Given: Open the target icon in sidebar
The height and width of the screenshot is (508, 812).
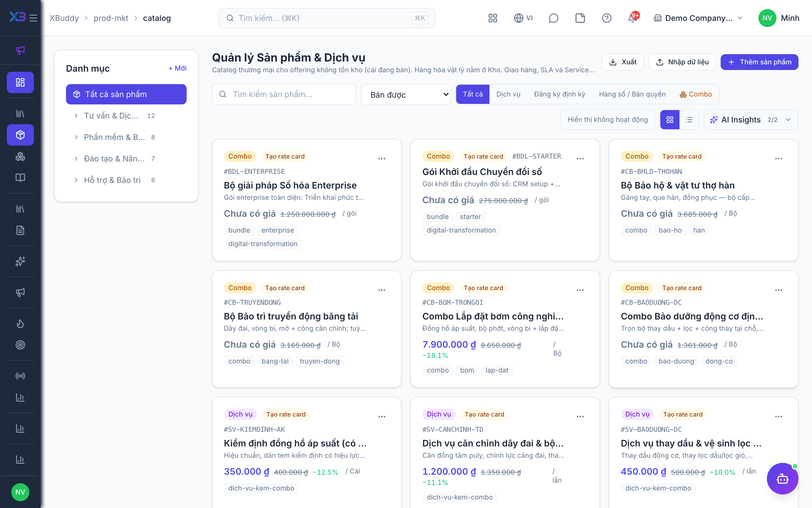Looking at the screenshot, I should 20,345.
